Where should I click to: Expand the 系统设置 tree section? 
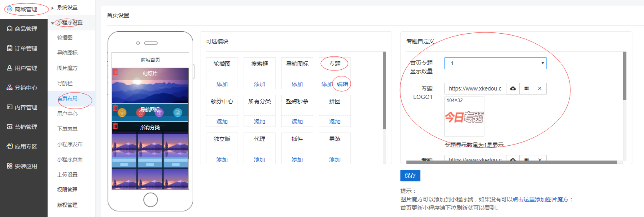(x=52, y=8)
